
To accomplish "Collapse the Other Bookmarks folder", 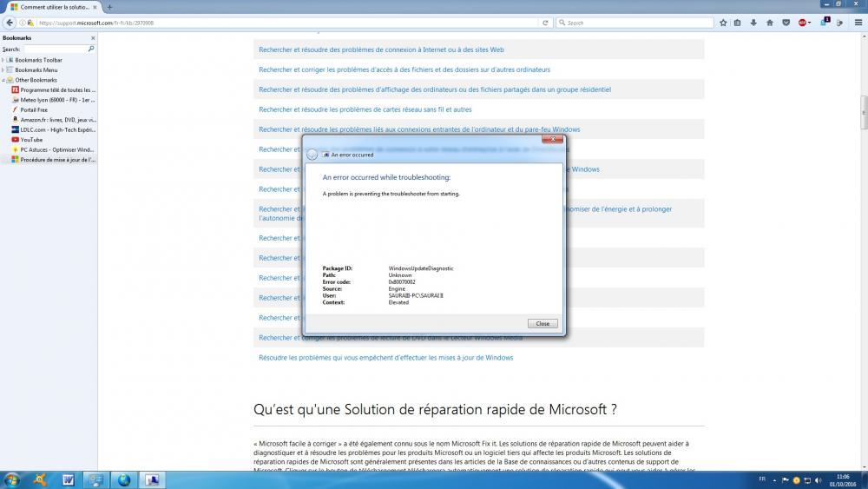I will [3, 80].
